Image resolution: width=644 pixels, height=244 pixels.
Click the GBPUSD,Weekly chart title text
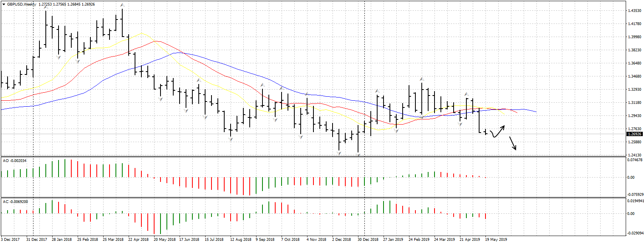22,4
